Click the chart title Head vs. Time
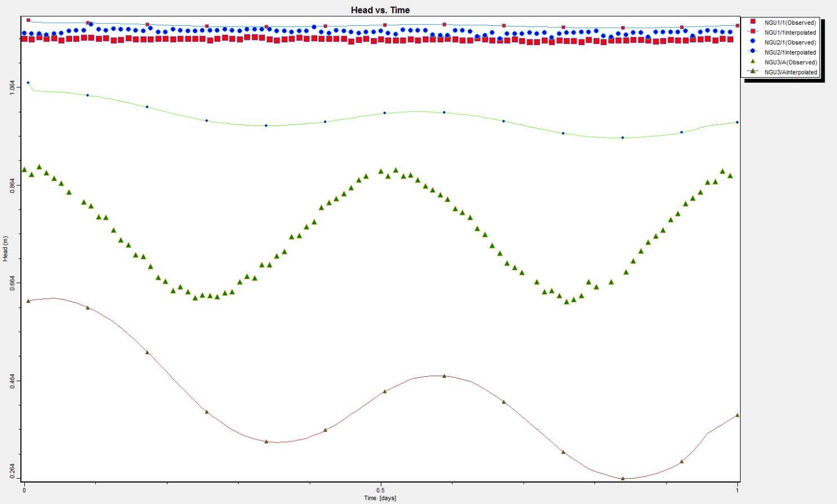 point(380,10)
